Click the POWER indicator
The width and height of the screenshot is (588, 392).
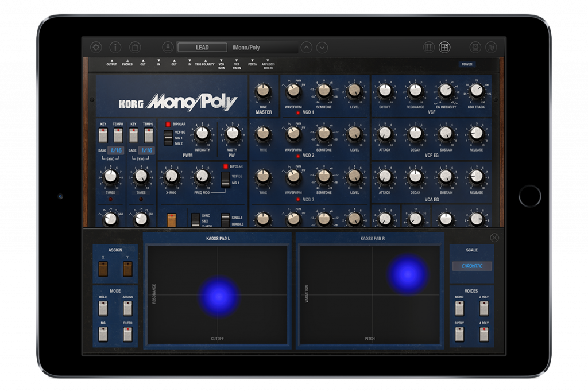[x=467, y=64]
